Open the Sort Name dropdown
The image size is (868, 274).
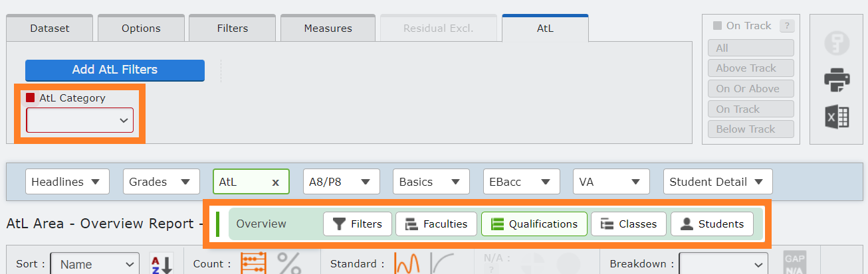[95, 264]
